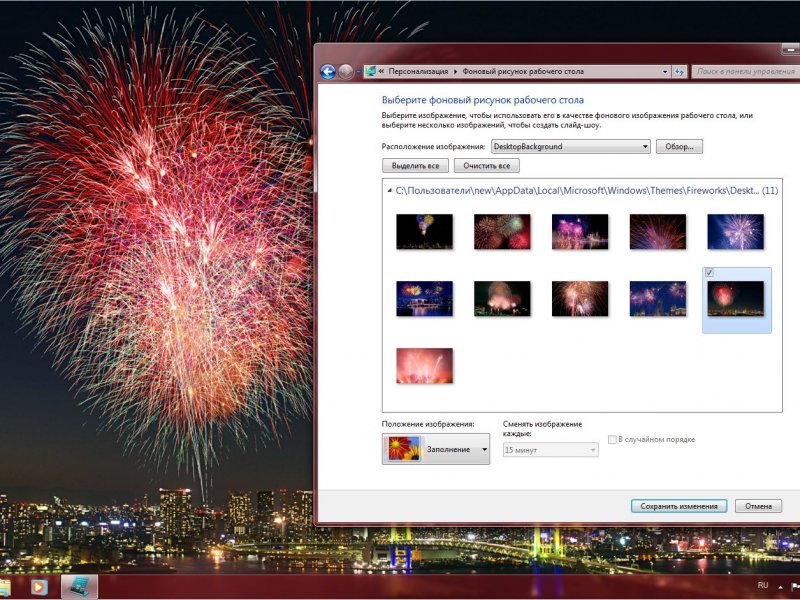The height and width of the screenshot is (600, 800).
Task: Launch Windows Media Player from the taskbar
Action: pos(39,587)
